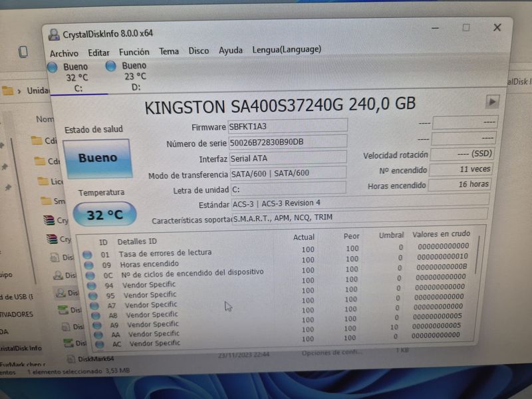Click the supported features field S.M.A.R.T., APM
This screenshot has height=399, width=532.
point(360,216)
